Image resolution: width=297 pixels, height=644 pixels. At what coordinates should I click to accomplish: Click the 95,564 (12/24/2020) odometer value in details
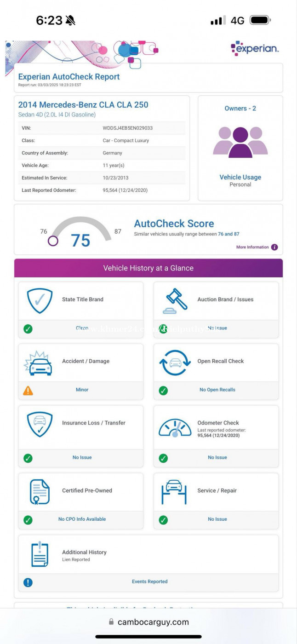click(x=125, y=190)
